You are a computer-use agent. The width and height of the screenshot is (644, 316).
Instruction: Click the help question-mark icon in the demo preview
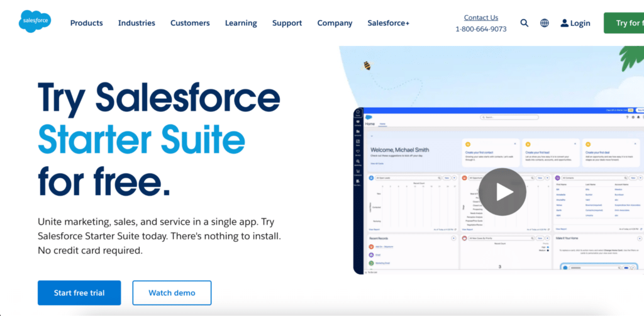coord(627,117)
